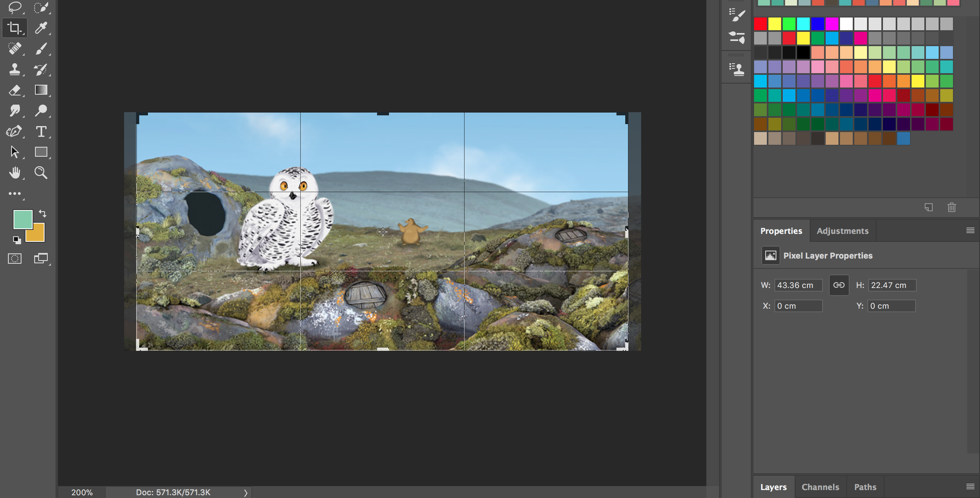Expand the status bar Doc info arrow
Image resolution: width=980 pixels, height=498 pixels.
pyautogui.click(x=245, y=493)
